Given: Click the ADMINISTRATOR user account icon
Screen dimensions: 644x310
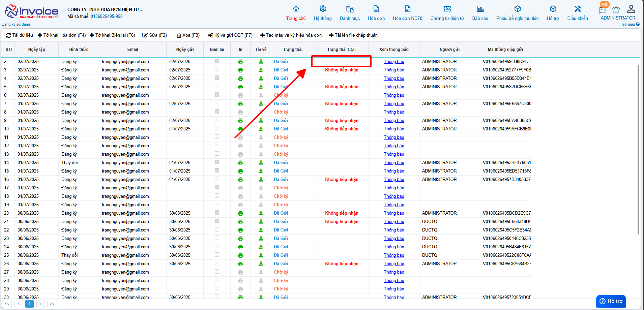Looking at the screenshot, I should tap(631, 9).
